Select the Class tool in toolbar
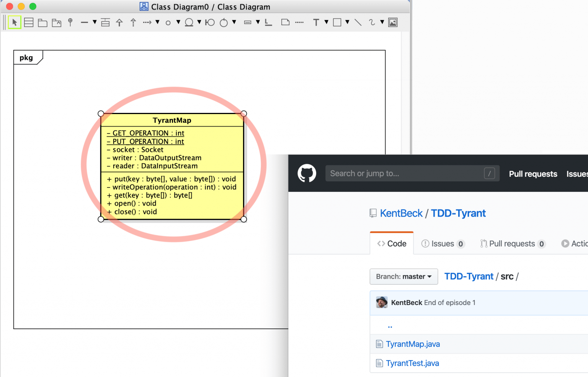 [x=29, y=23]
